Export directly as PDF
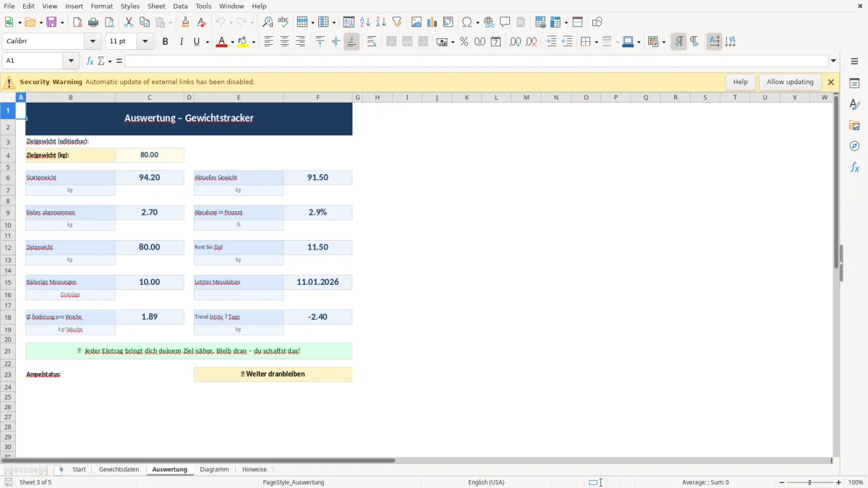The height and width of the screenshot is (488, 868). point(77,22)
